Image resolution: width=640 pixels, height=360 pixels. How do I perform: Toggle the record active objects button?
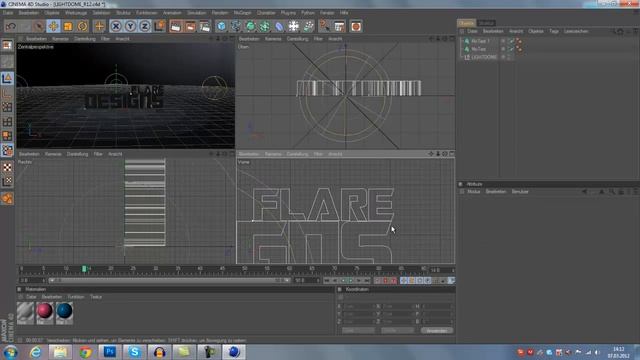[378, 280]
